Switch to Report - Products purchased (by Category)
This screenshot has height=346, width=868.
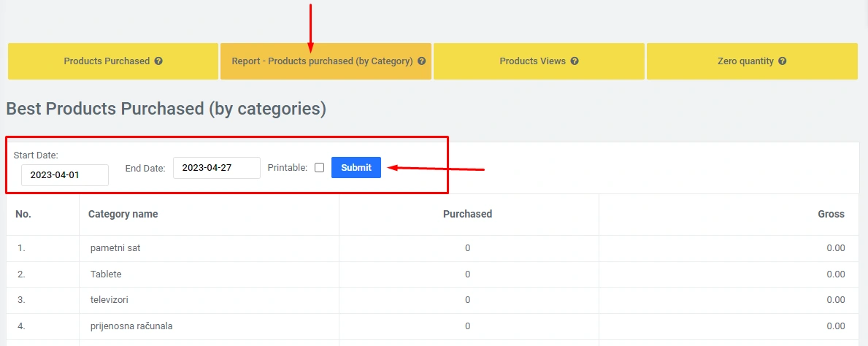coord(322,61)
